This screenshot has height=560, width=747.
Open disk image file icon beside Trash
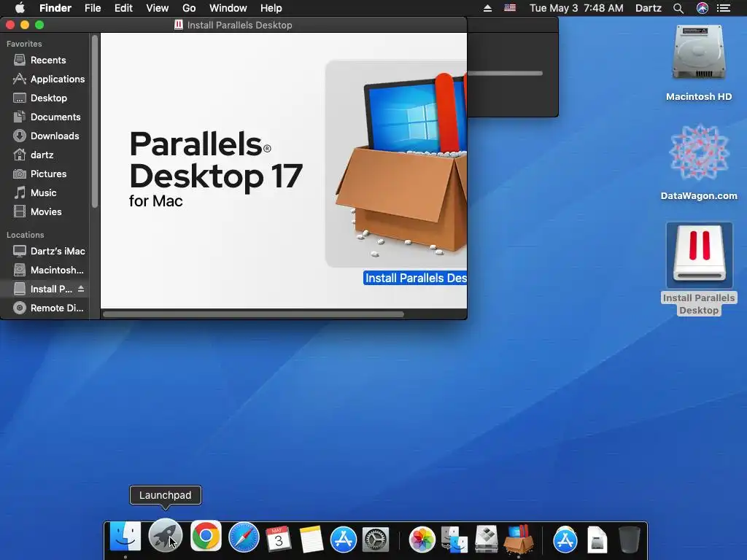point(597,540)
